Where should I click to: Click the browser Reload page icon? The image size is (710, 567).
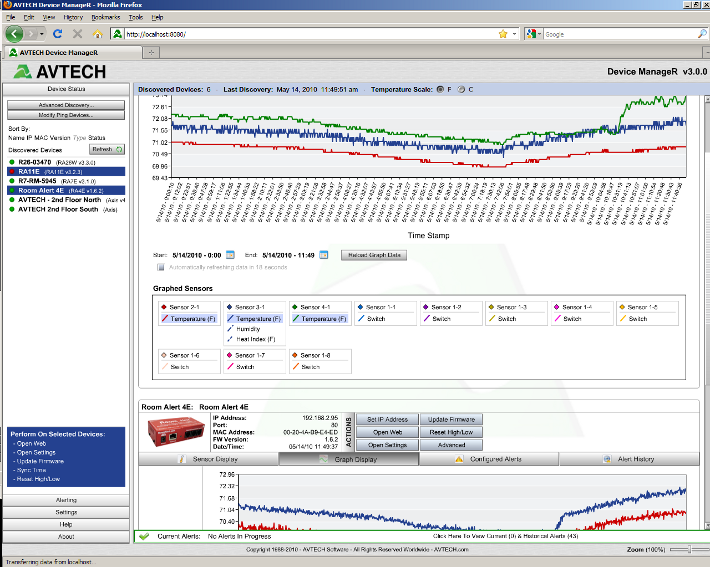tap(57, 34)
